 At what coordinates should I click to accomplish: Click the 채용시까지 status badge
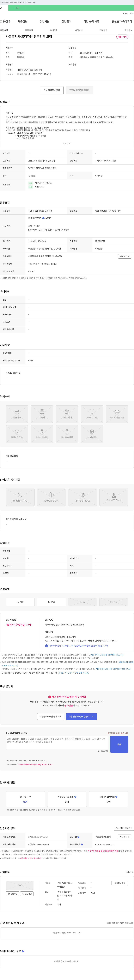122,37
